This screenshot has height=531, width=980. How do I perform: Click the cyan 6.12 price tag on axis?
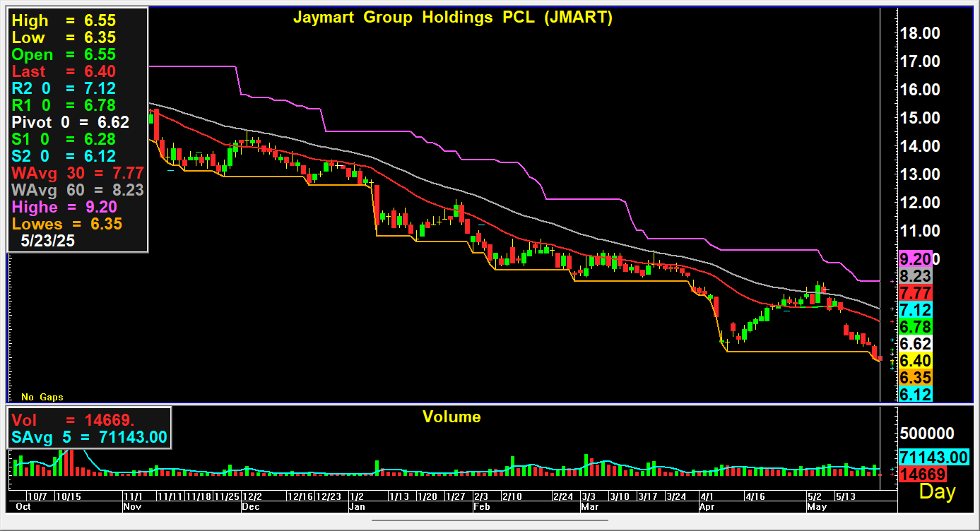[x=916, y=394]
